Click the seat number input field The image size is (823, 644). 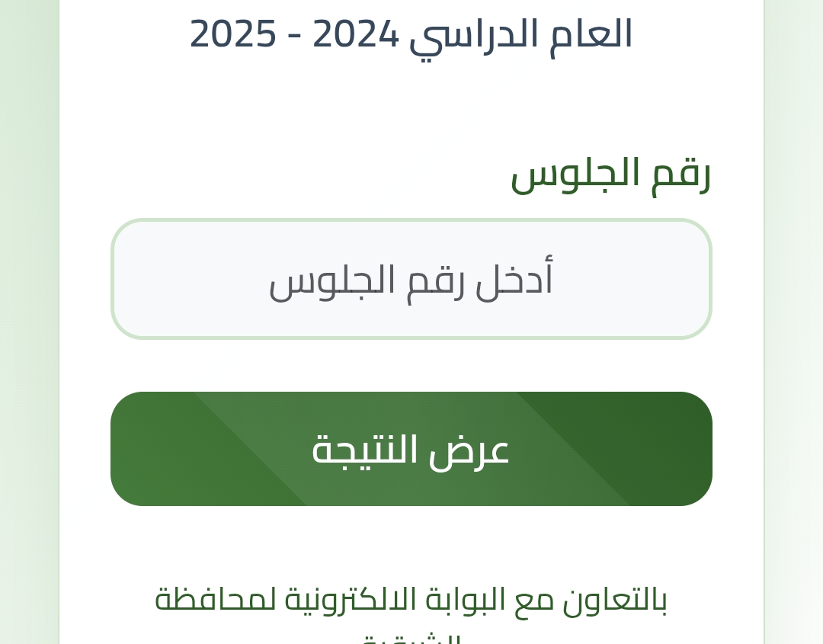click(411, 279)
